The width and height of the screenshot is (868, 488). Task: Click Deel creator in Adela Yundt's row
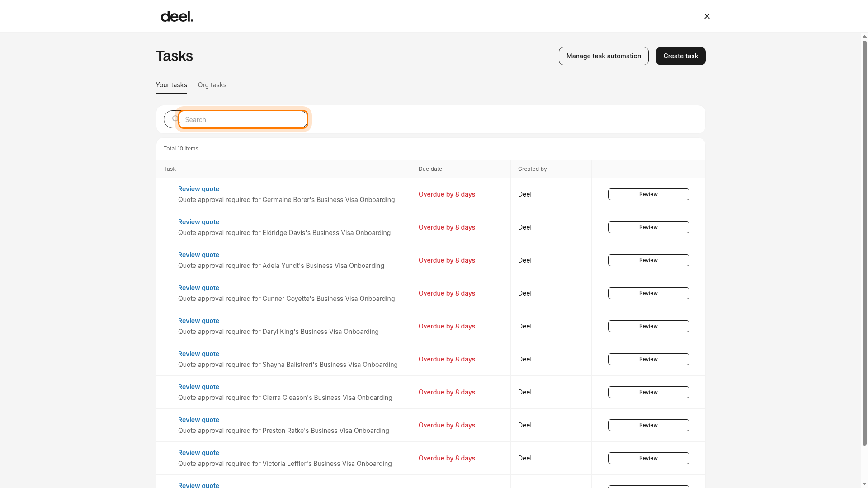pos(524,260)
